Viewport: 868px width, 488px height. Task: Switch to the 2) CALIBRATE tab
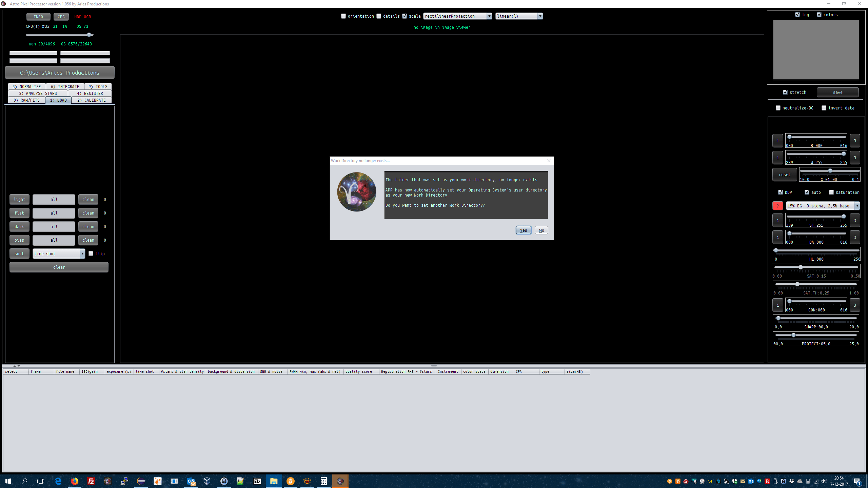tap(91, 100)
